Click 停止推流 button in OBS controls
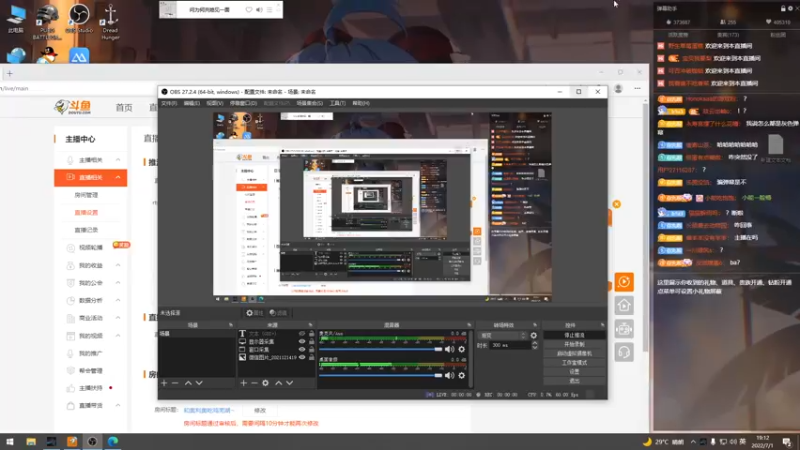Image resolution: width=800 pixels, height=450 pixels. pos(574,335)
